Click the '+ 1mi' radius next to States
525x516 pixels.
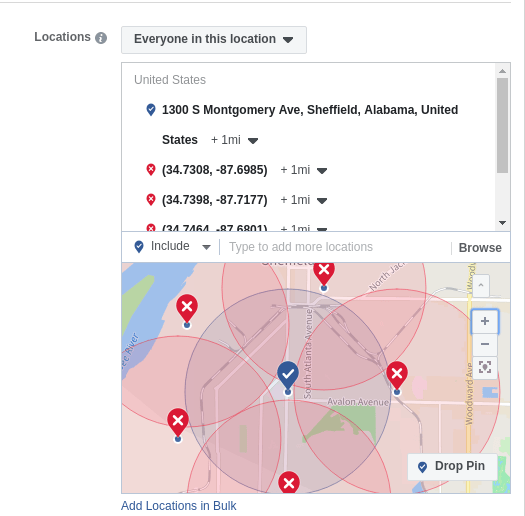tap(225, 140)
